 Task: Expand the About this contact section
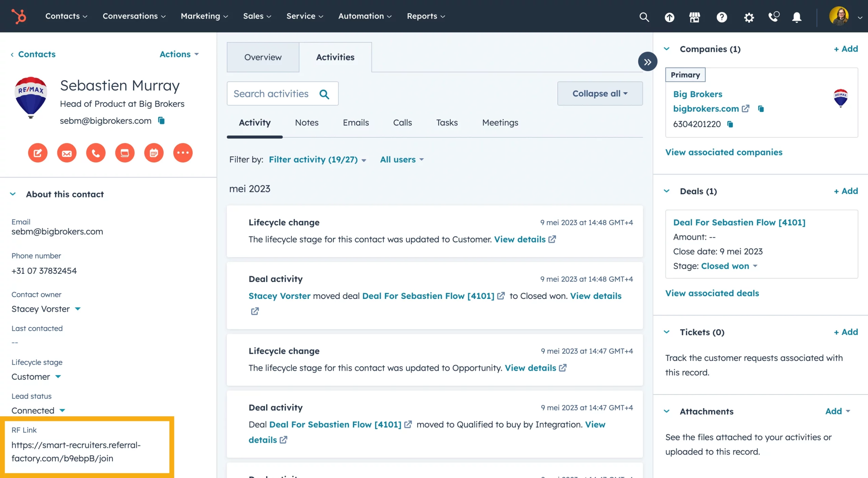click(x=13, y=193)
